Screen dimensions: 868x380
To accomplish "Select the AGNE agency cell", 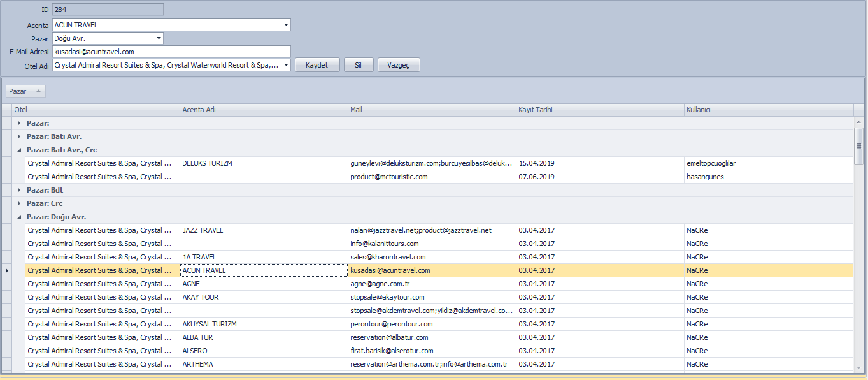I will (264, 284).
